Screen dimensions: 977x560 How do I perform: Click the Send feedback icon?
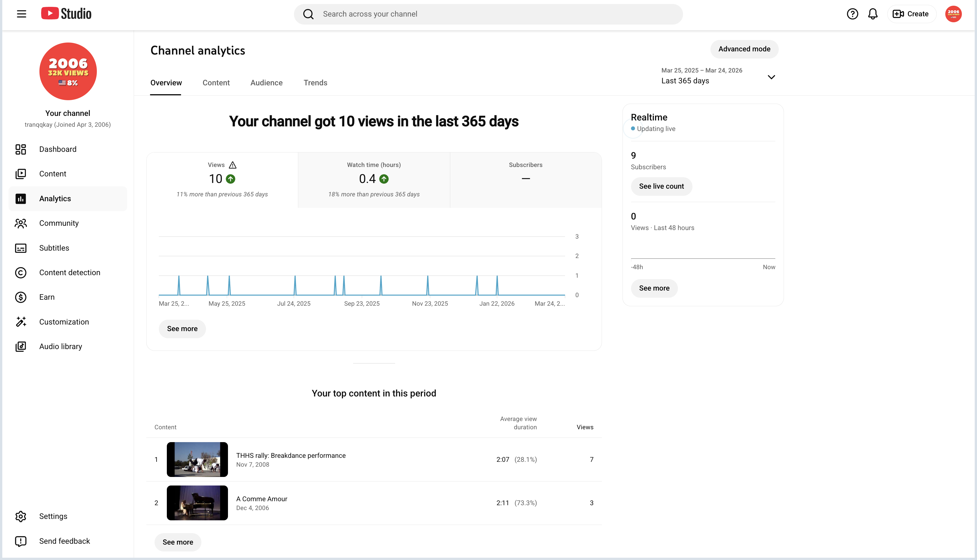tap(21, 541)
